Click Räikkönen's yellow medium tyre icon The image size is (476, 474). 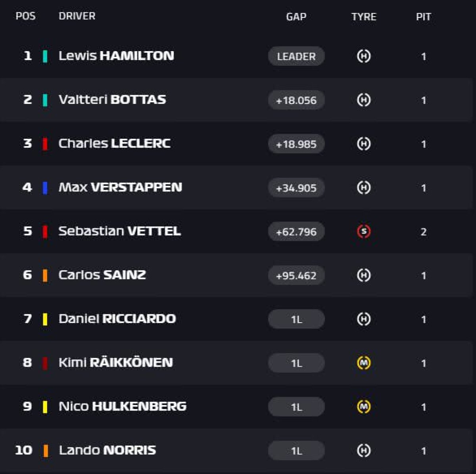tap(364, 363)
